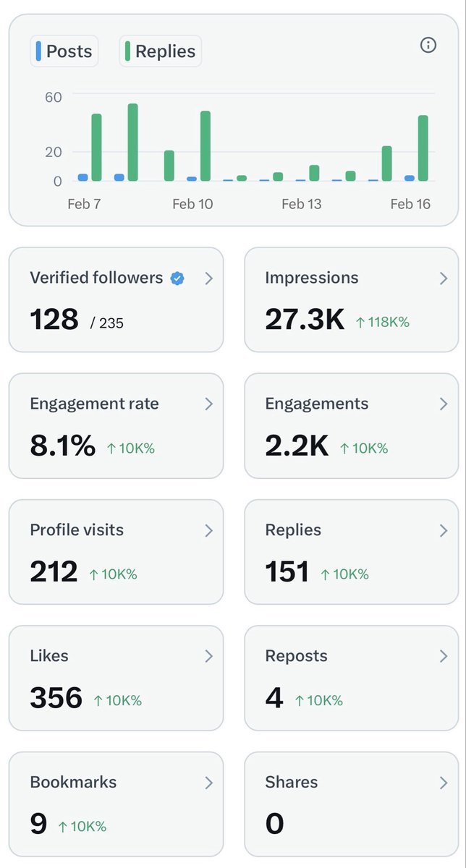Open Engagement rate card chevron
This screenshot has width=466, height=868.
[208, 404]
